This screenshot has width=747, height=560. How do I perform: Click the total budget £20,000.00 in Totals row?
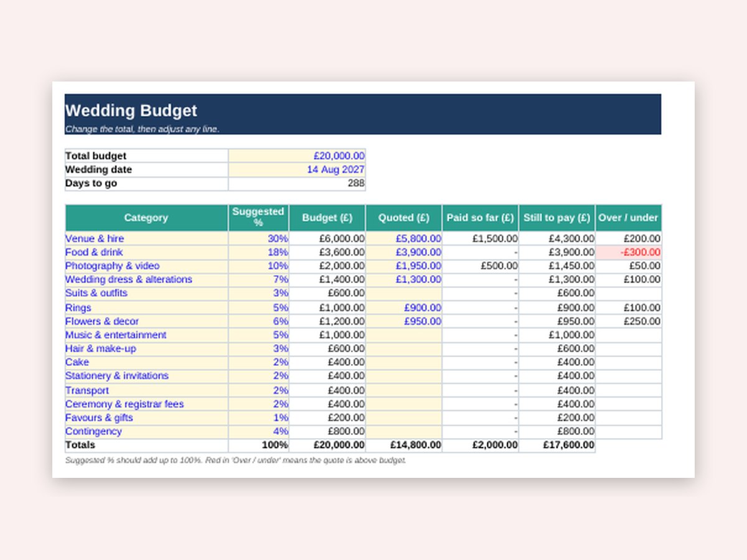[x=327, y=445]
